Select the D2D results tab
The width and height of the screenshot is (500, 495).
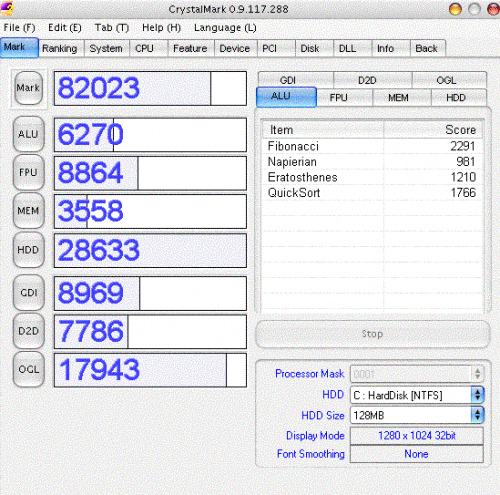373,80
